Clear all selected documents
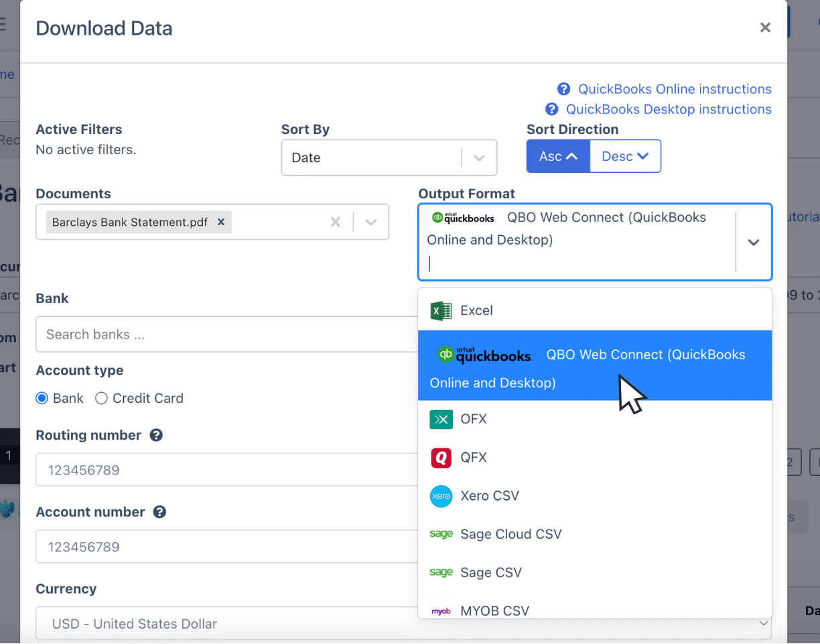The width and height of the screenshot is (820, 644). coord(336,222)
